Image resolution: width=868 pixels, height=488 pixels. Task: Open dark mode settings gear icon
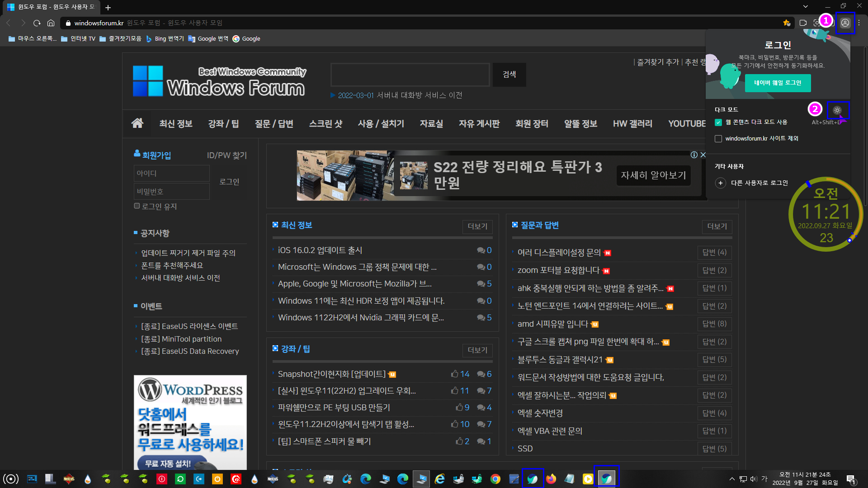click(837, 110)
